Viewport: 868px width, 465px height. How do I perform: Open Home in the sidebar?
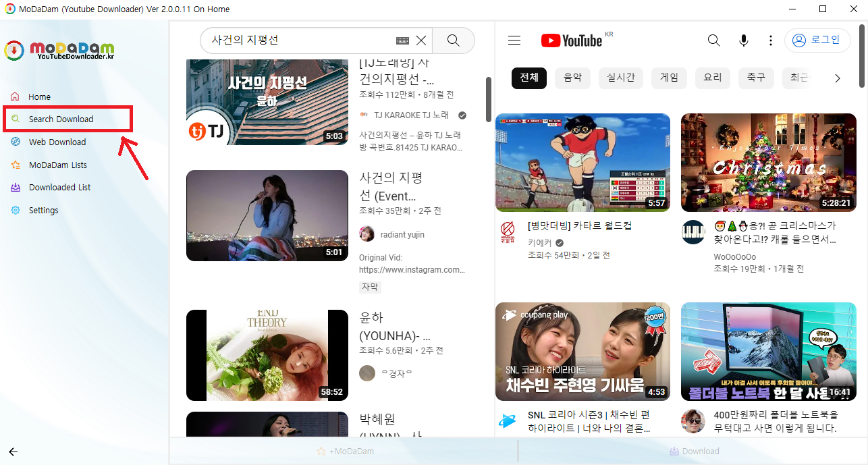click(39, 97)
